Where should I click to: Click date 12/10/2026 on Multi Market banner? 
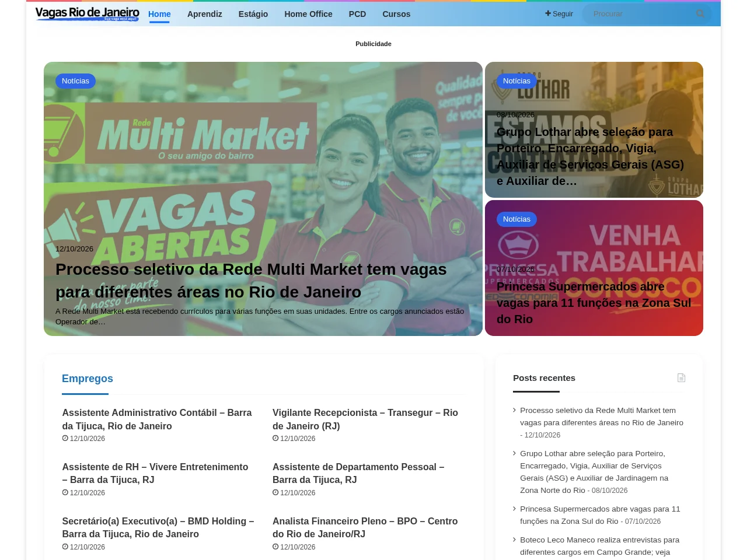click(x=74, y=249)
